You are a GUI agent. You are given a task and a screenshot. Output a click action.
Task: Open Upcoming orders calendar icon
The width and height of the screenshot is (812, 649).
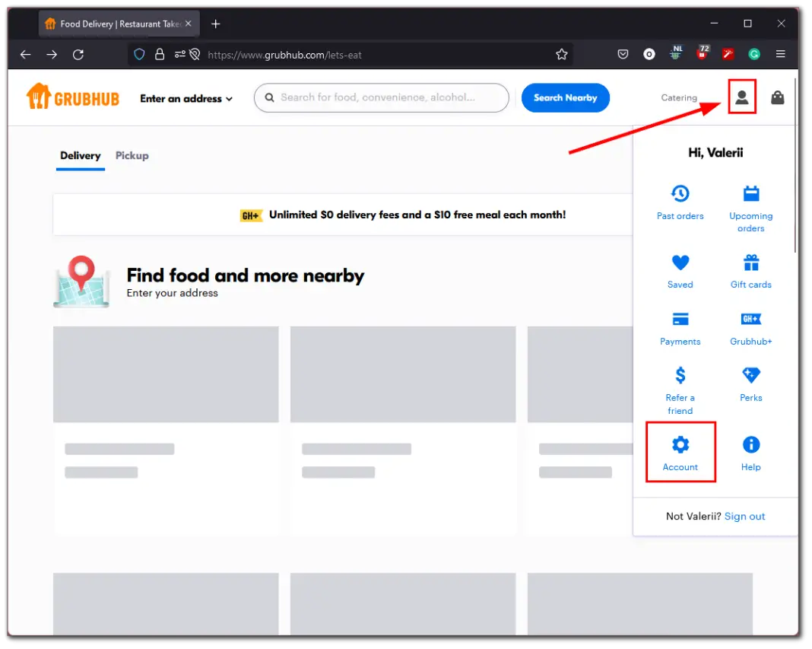pyautogui.click(x=750, y=193)
